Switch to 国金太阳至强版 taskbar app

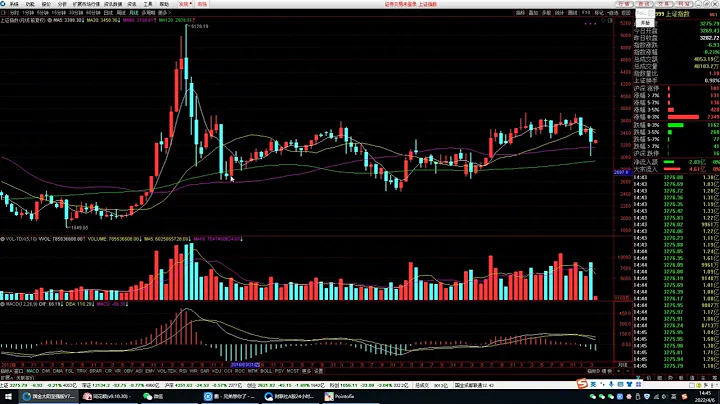pyautogui.click(x=49, y=396)
